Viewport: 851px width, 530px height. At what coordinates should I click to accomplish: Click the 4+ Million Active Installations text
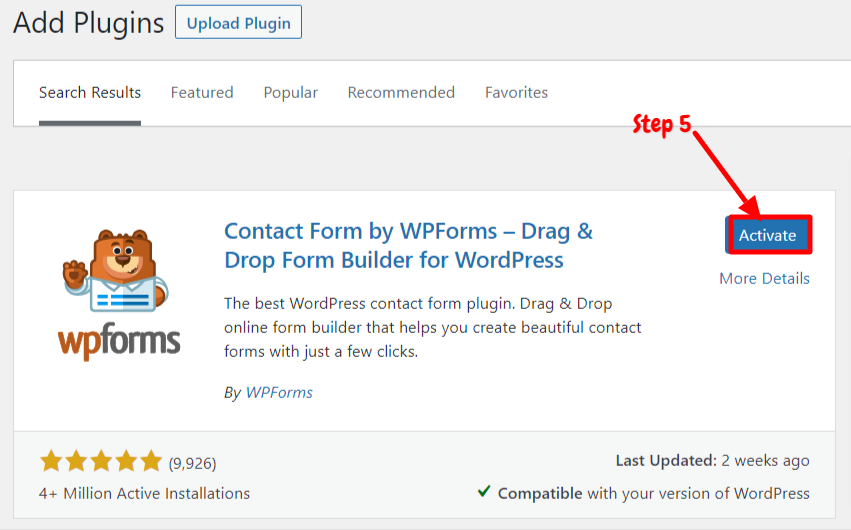click(x=144, y=493)
